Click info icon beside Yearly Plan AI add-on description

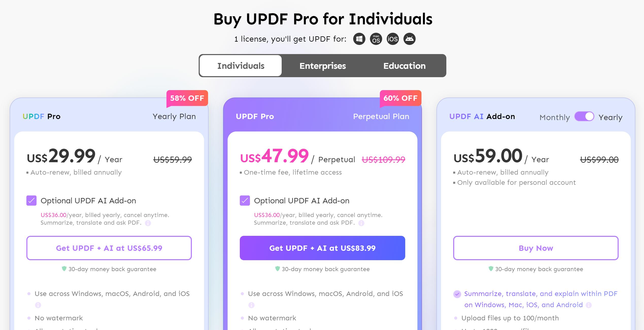pos(148,223)
